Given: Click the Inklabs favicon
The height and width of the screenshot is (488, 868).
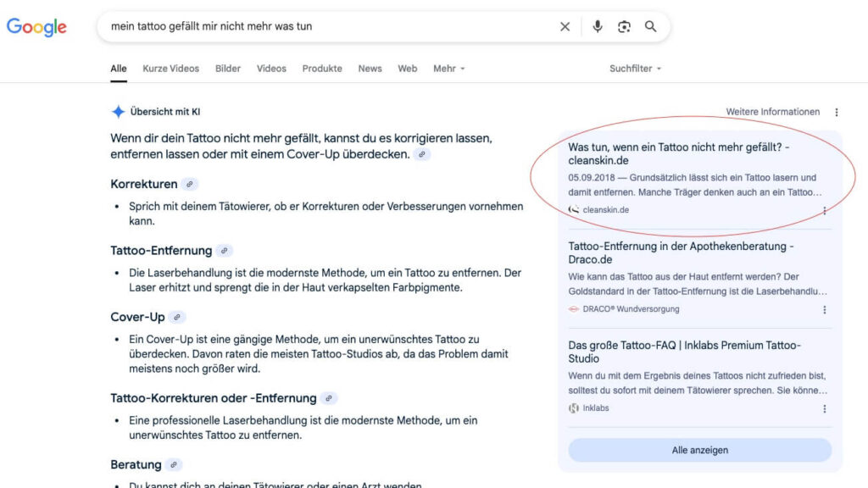Looking at the screenshot, I should [x=574, y=408].
